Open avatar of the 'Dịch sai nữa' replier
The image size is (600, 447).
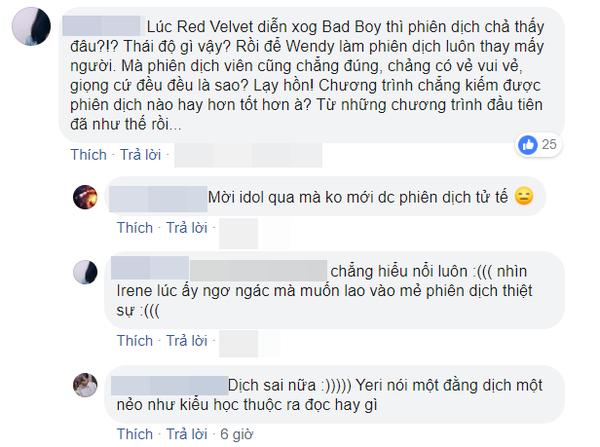point(85,385)
